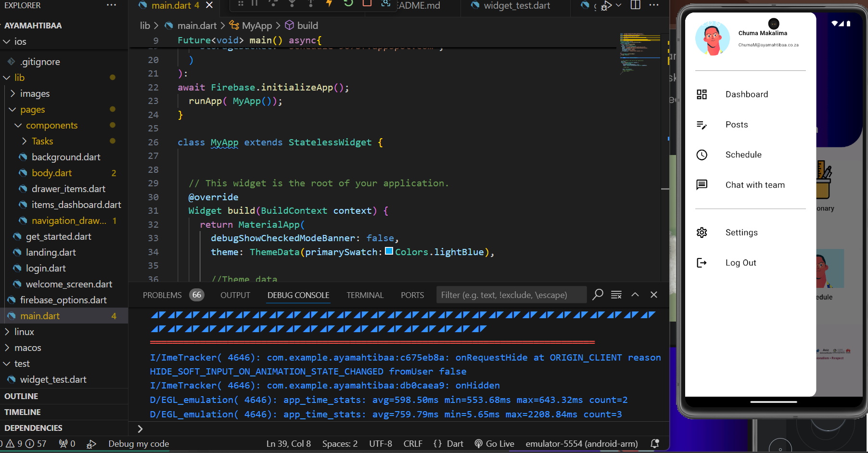Click the debug console search icon
The height and width of the screenshot is (453, 868).
click(598, 294)
